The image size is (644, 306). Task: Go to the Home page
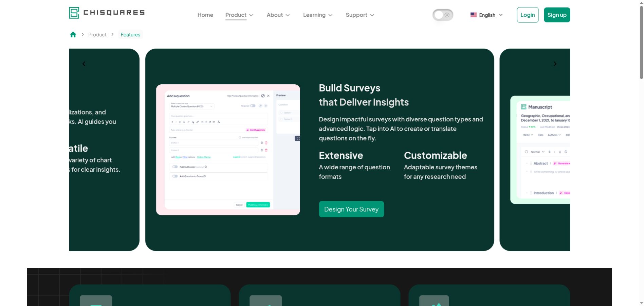pyautogui.click(x=205, y=15)
